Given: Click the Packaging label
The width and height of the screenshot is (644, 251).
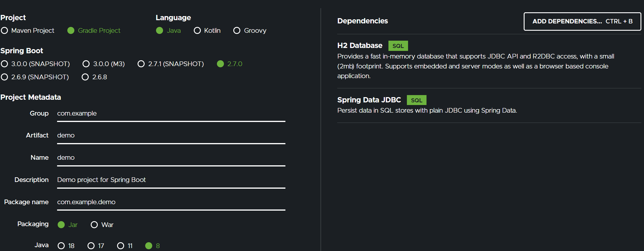Looking at the screenshot, I should pos(33,224).
